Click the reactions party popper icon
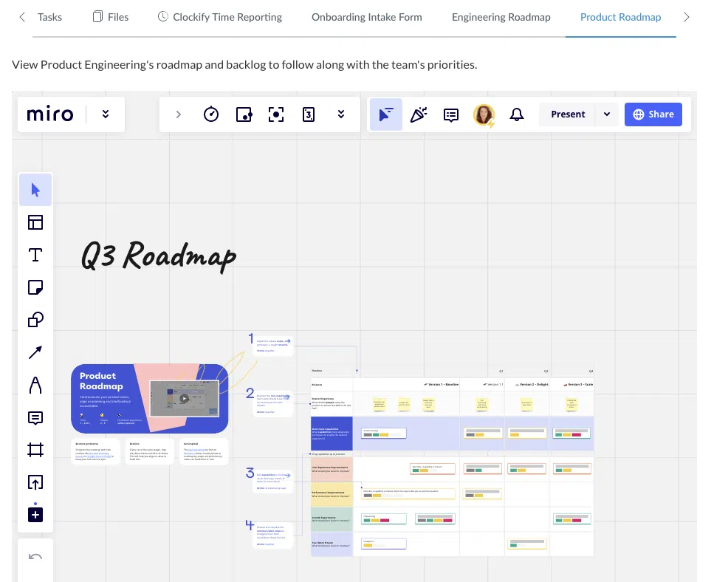 coord(419,114)
